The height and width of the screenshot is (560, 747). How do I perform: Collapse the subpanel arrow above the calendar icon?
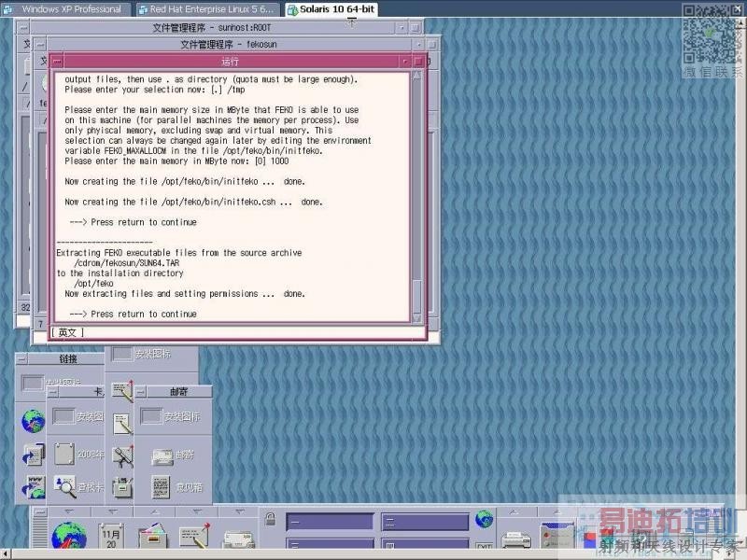[x=112, y=511]
